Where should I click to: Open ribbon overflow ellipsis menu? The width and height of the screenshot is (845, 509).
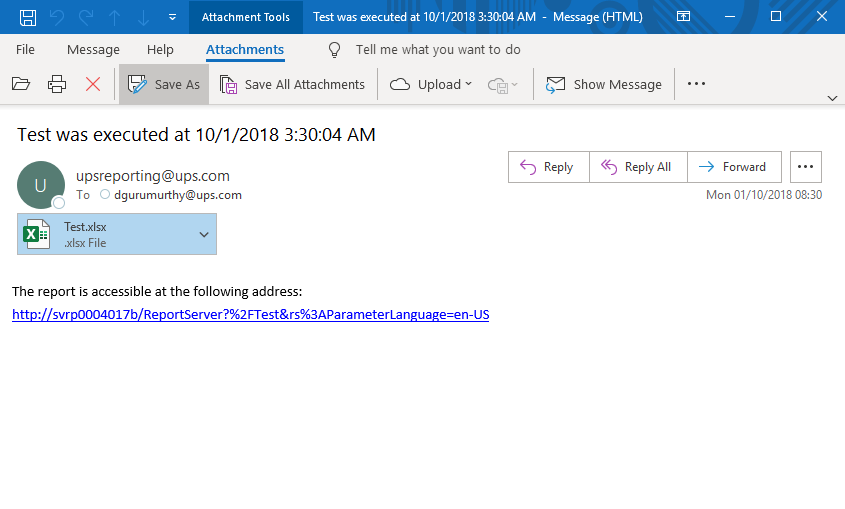pos(697,84)
